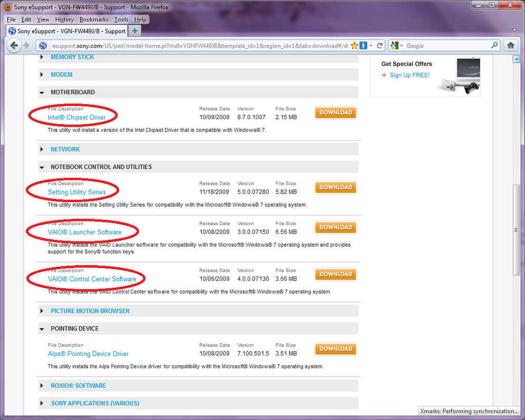Click the Sony site identity icon in the address bar
The height and width of the screenshot is (420, 525).
[x=43, y=46]
